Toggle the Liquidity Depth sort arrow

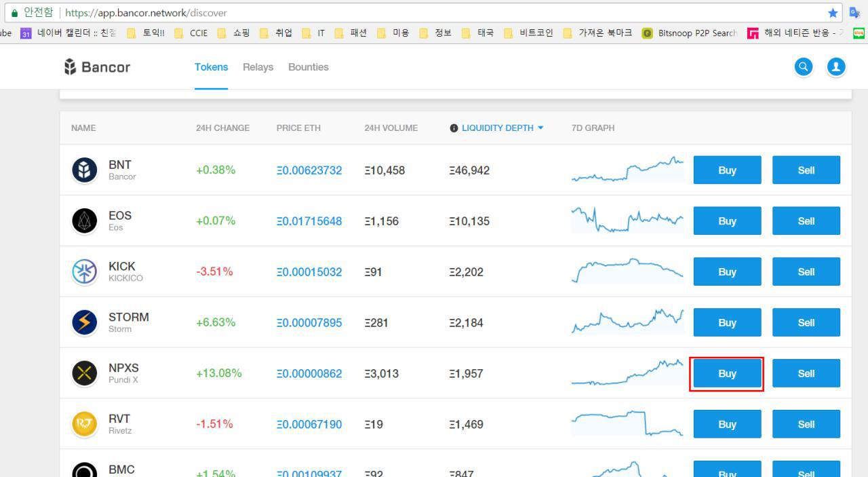[x=540, y=128]
